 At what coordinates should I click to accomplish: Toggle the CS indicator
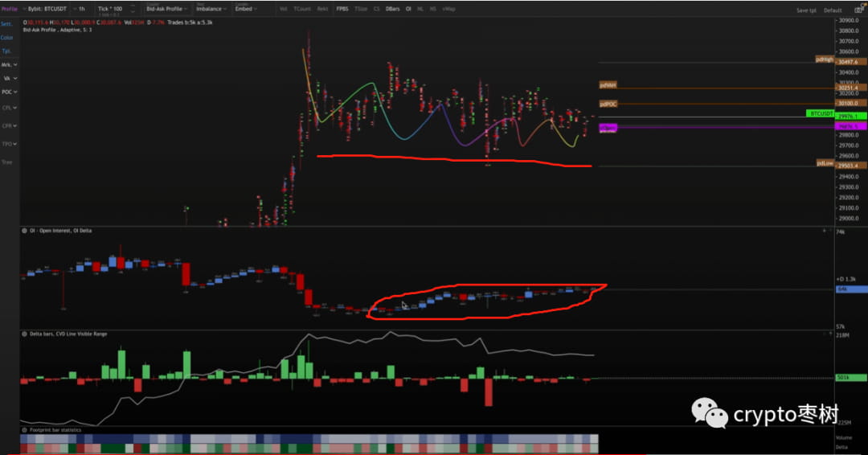[x=376, y=9]
